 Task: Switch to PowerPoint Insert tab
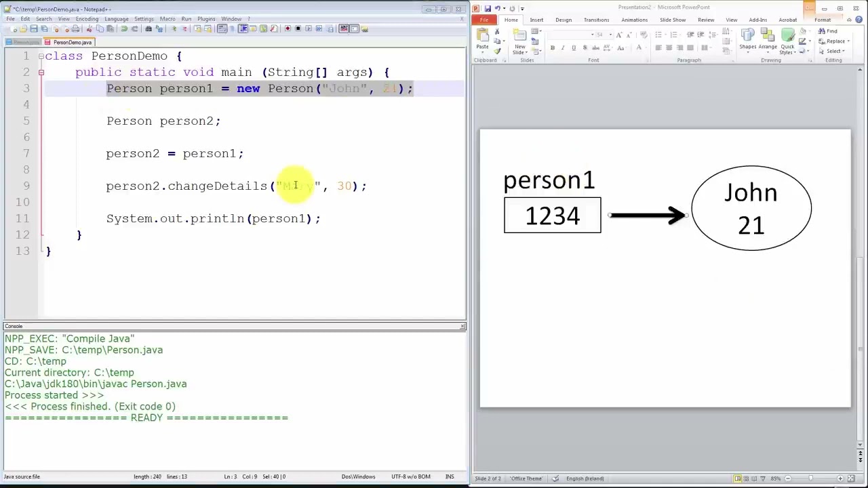coord(536,20)
